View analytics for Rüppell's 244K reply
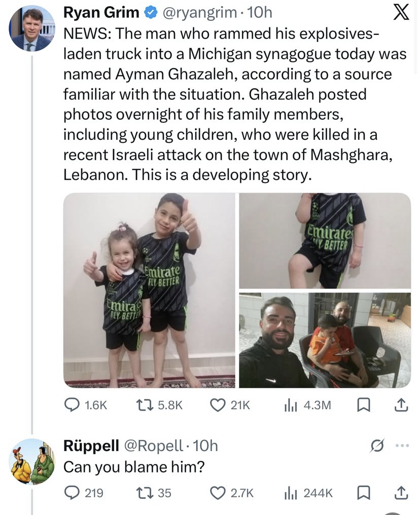The image size is (420, 515). tap(290, 492)
